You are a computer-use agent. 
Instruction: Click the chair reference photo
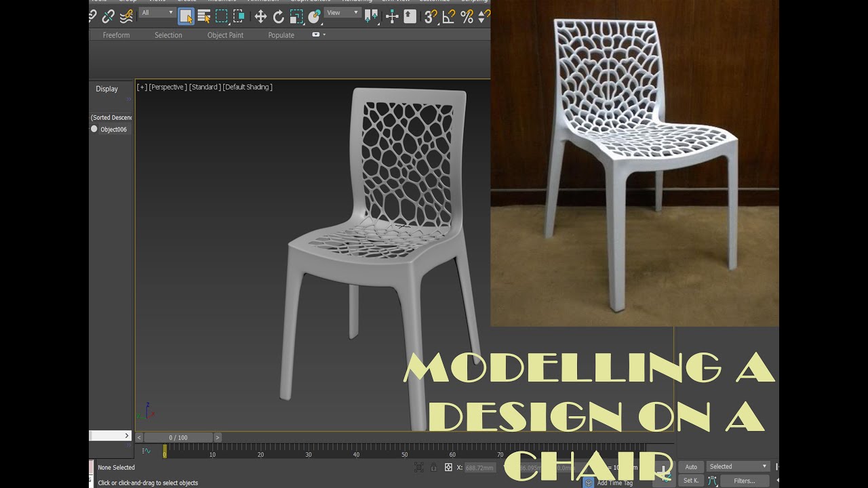(634, 163)
